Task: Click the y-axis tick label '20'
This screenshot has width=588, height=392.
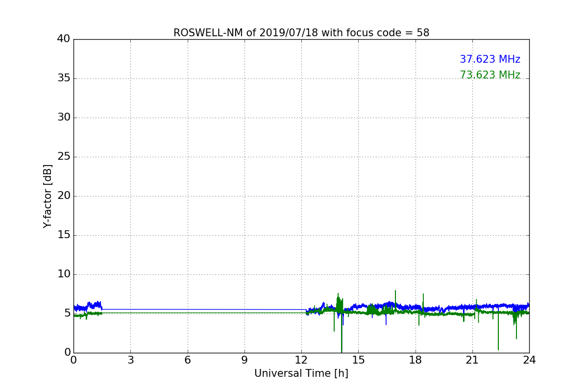Action: (x=64, y=196)
